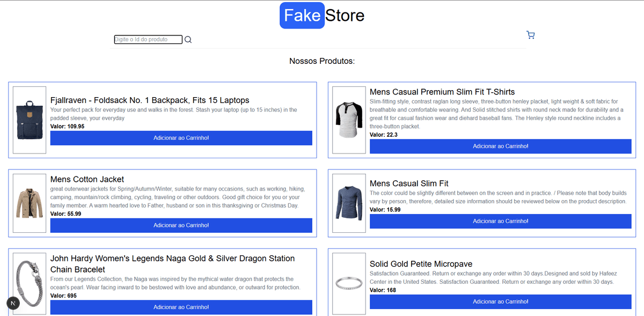Click the circular N widget bottom left
Viewport: 644px width, 316px height.
12,303
